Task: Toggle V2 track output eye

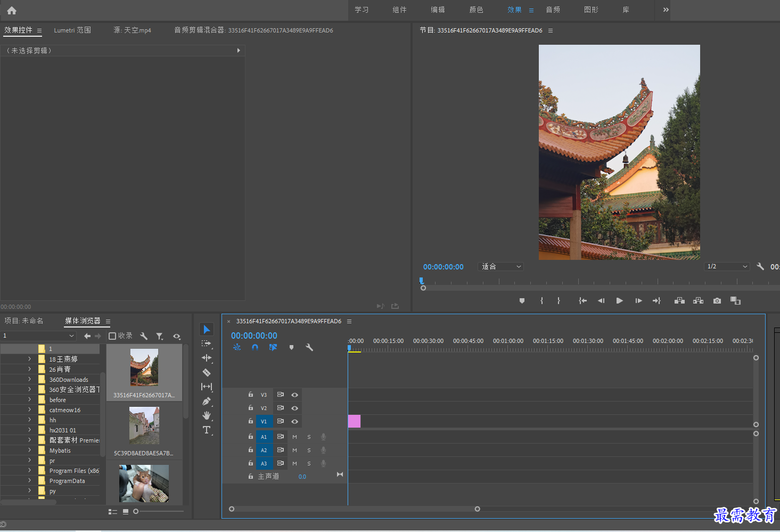Action: click(294, 408)
